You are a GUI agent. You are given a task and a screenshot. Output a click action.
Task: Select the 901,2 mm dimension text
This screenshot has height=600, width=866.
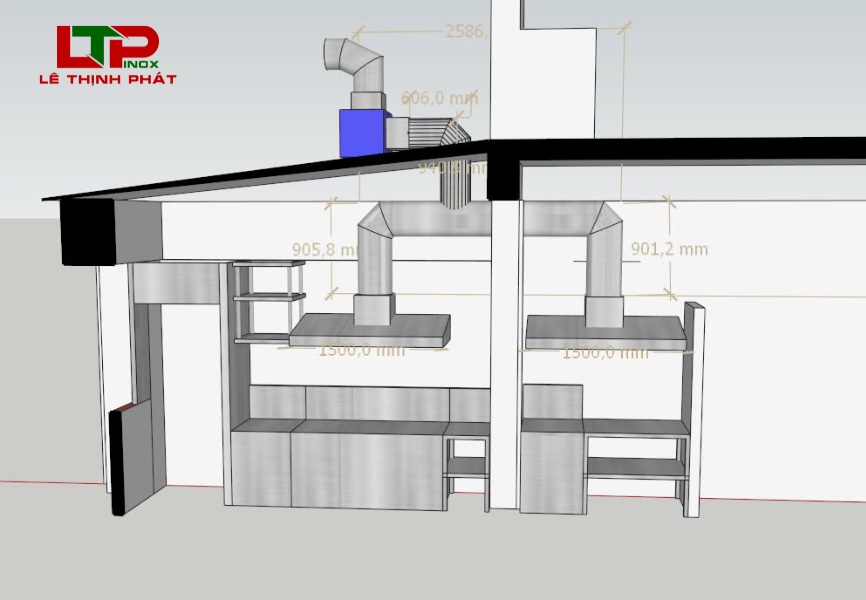click(x=669, y=249)
